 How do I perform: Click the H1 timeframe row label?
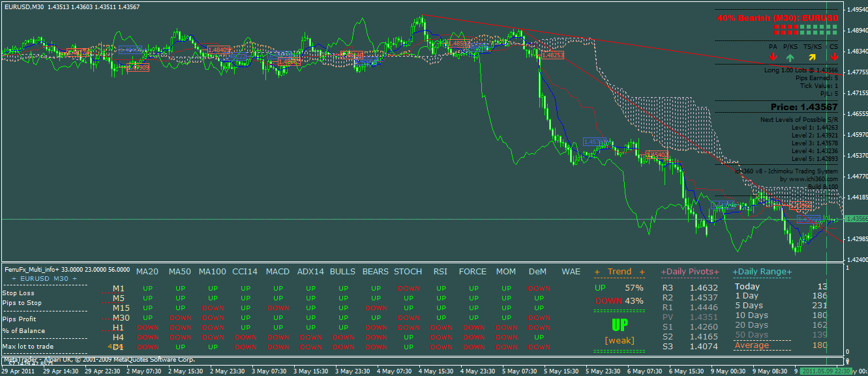118,327
